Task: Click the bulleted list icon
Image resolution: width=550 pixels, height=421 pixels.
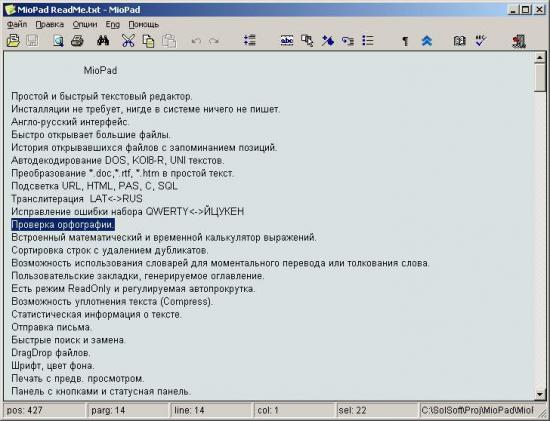Action: pos(368,41)
